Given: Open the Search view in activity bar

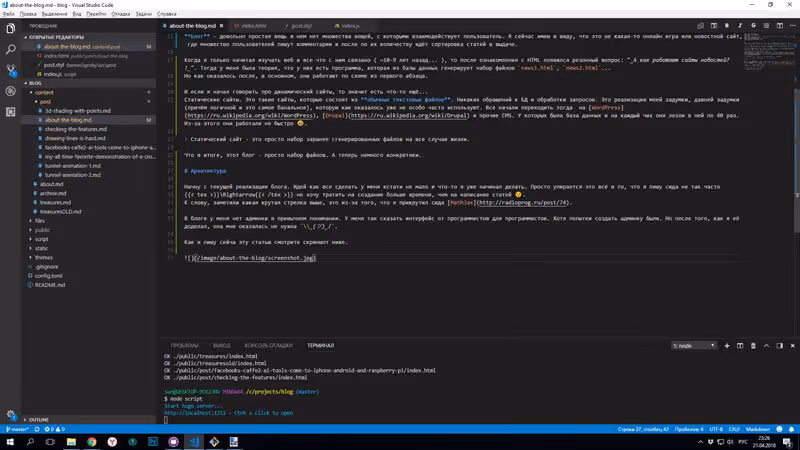Looking at the screenshot, I should click(11, 49).
